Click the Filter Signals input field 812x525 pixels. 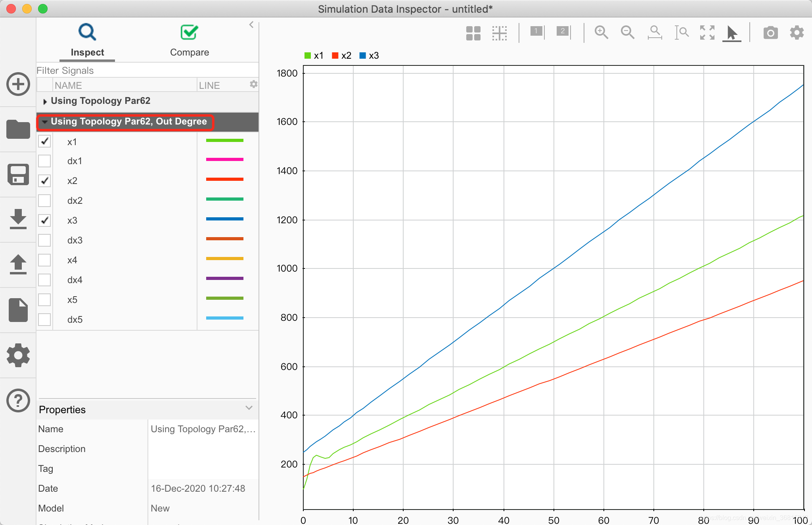pyautogui.click(x=147, y=71)
